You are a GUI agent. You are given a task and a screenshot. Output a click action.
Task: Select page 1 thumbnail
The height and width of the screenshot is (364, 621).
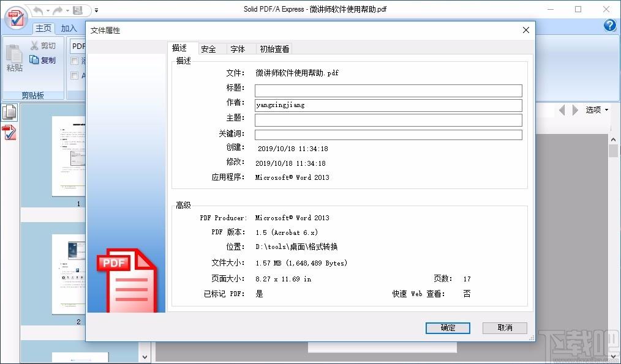tap(69, 156)
